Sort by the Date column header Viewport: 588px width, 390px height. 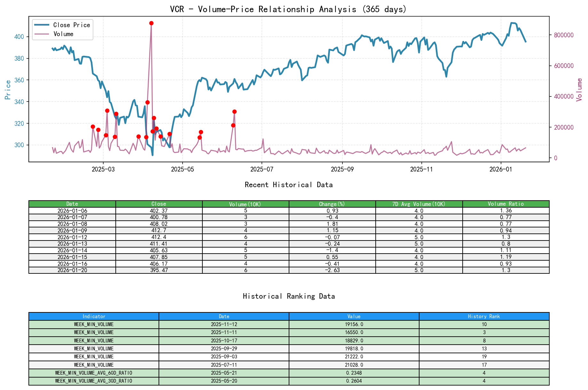pos(72,203)
